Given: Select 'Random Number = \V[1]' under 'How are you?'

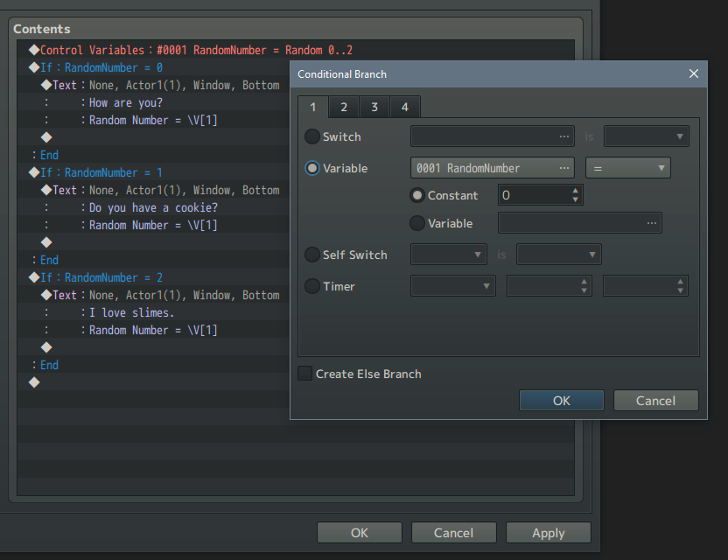Looking at the screenshot, I should tap(153, 120).
